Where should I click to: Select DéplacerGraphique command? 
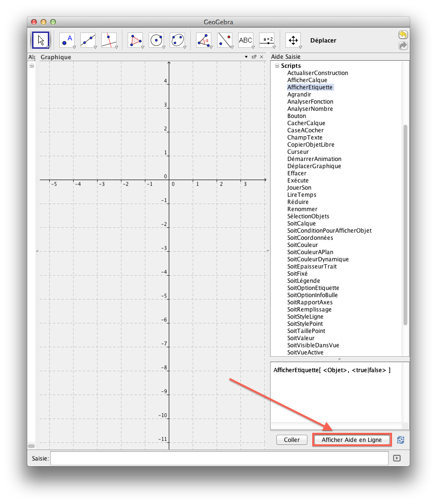(314, 166)
